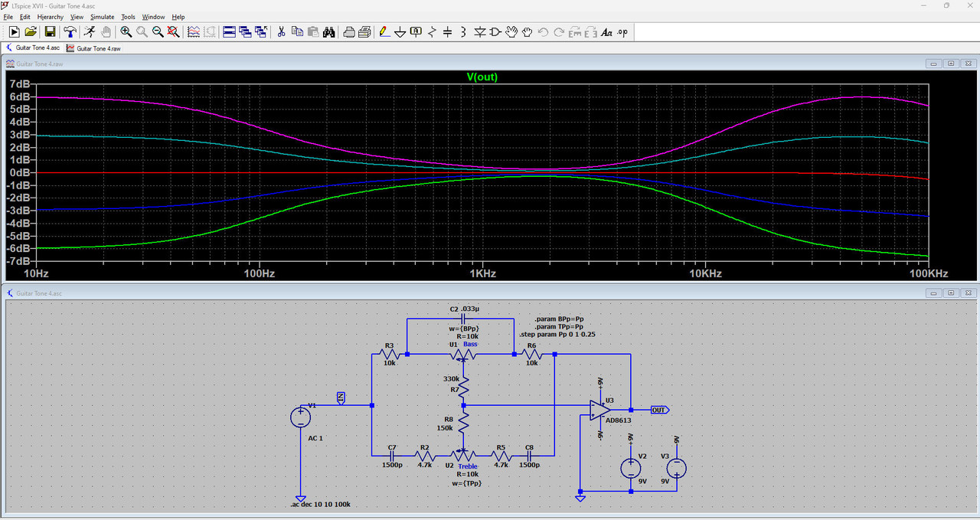
Task: Click the Zoom In magnifier icon
Action: click(126, 31)
